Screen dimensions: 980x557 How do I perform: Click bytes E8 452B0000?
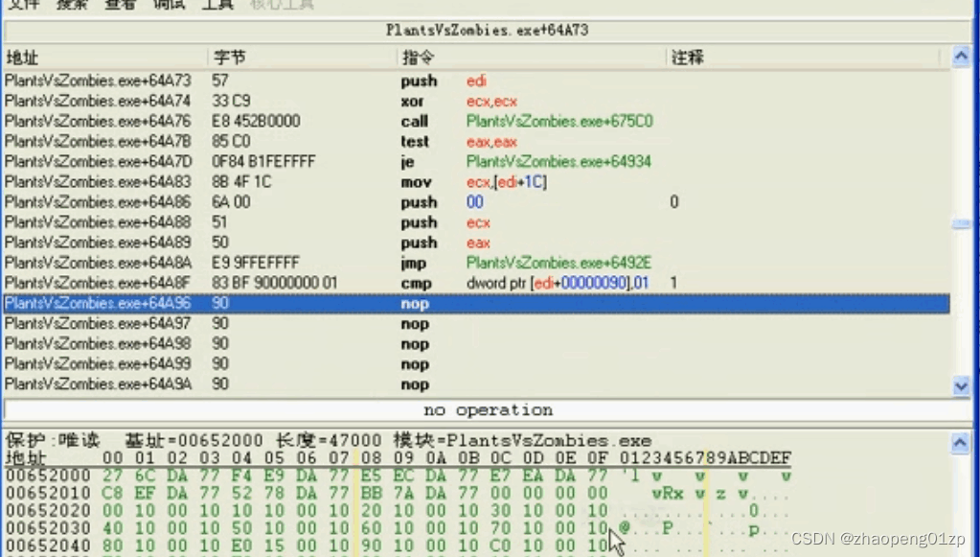(x=256, y=121)
